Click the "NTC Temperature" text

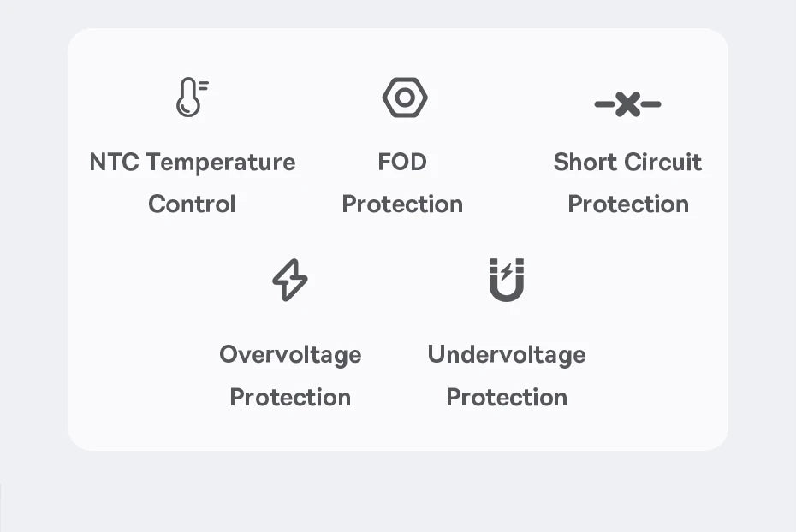(192, 162)
